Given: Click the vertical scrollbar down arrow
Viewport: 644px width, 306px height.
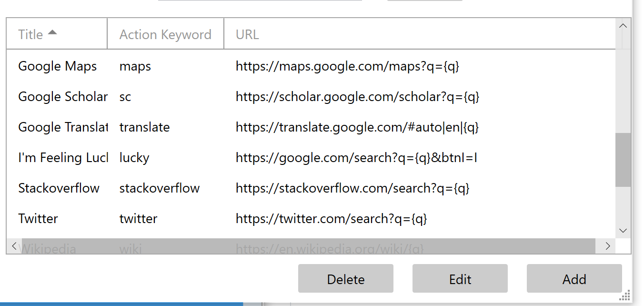Looking at the screenshot, I should (x=623, y=231).
